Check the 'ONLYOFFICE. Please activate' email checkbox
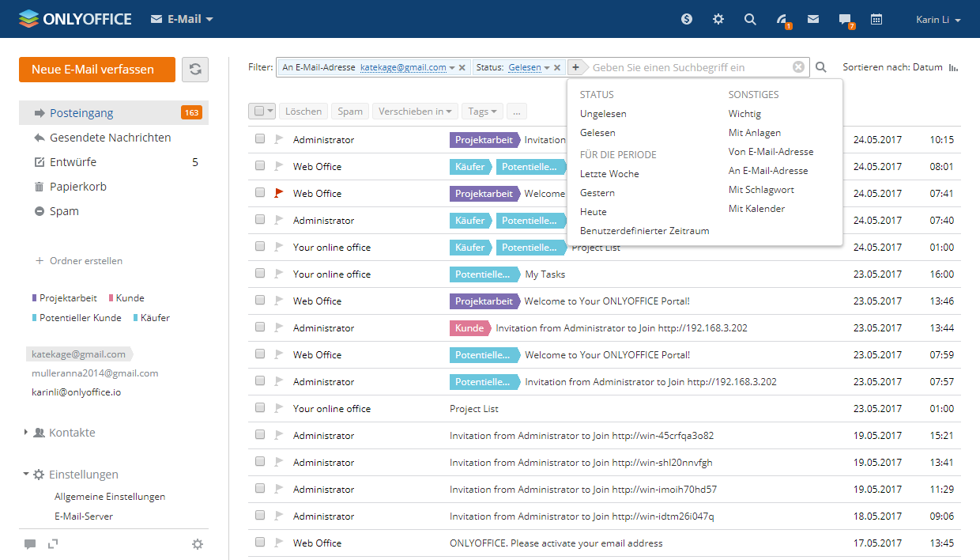The width and height of the screenshot is (980, 560). 260,543
